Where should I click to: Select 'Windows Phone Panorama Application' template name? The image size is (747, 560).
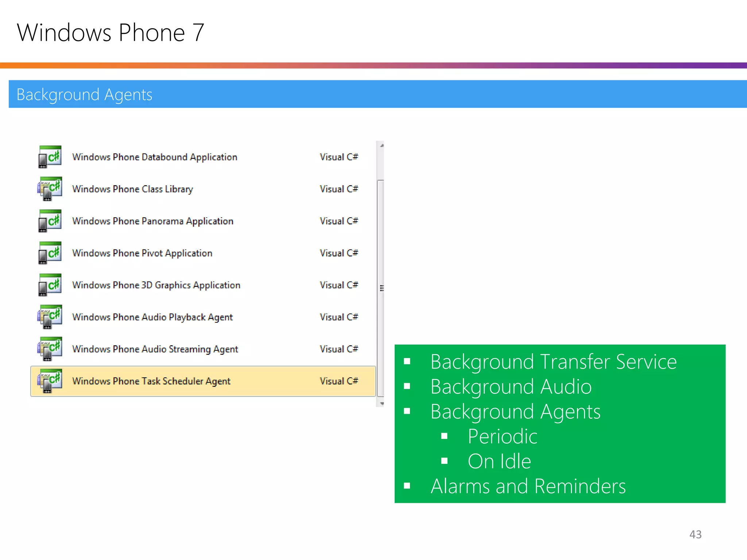tap(153, 221)
